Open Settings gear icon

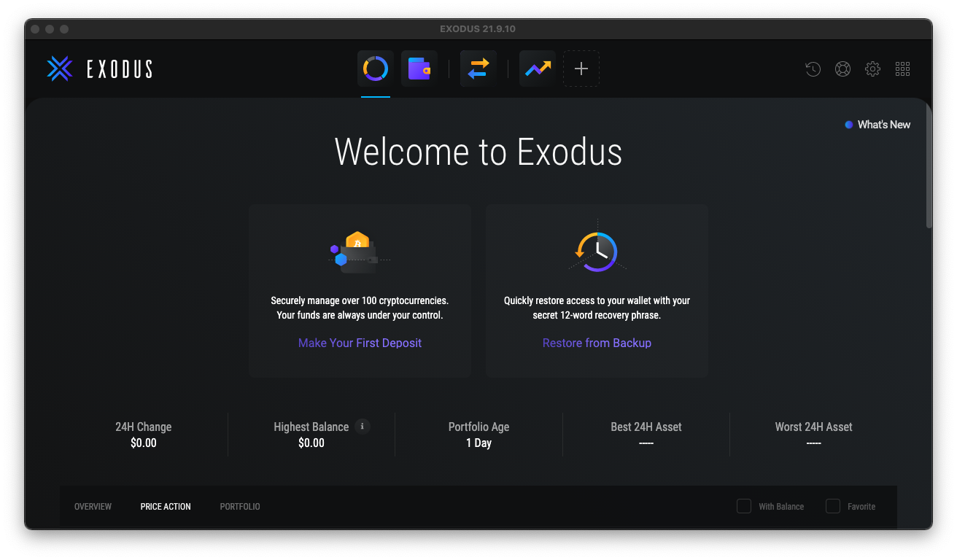coord(873,69)
